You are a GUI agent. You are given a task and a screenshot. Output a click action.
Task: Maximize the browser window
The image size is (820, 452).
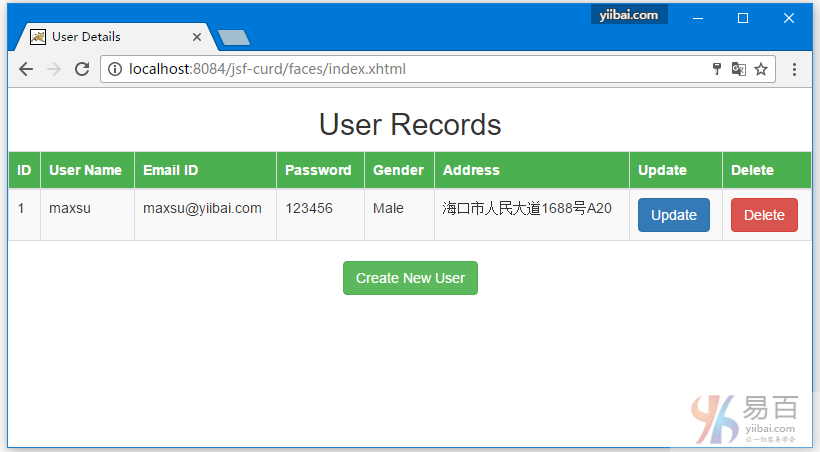click(x=743, y=18)
